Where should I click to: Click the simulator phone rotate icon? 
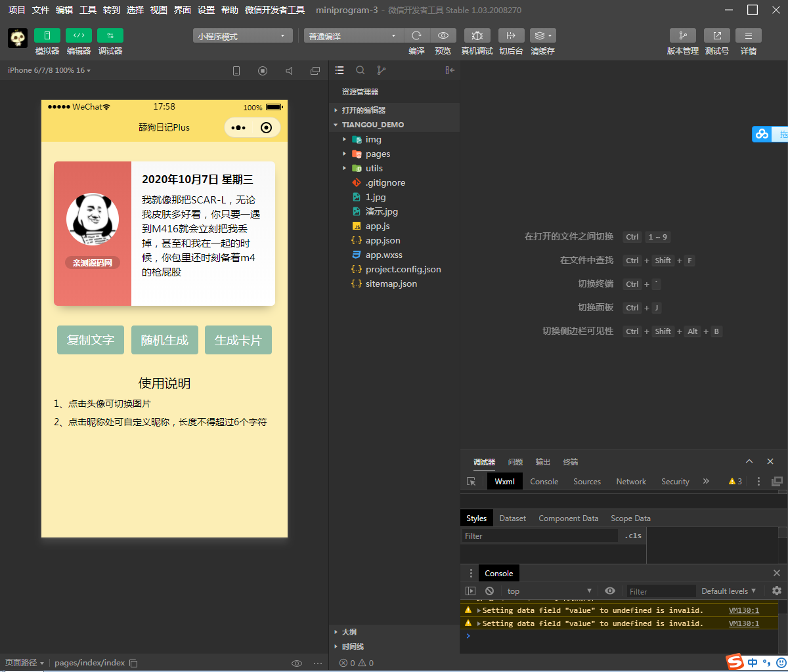tap(236, 71)
